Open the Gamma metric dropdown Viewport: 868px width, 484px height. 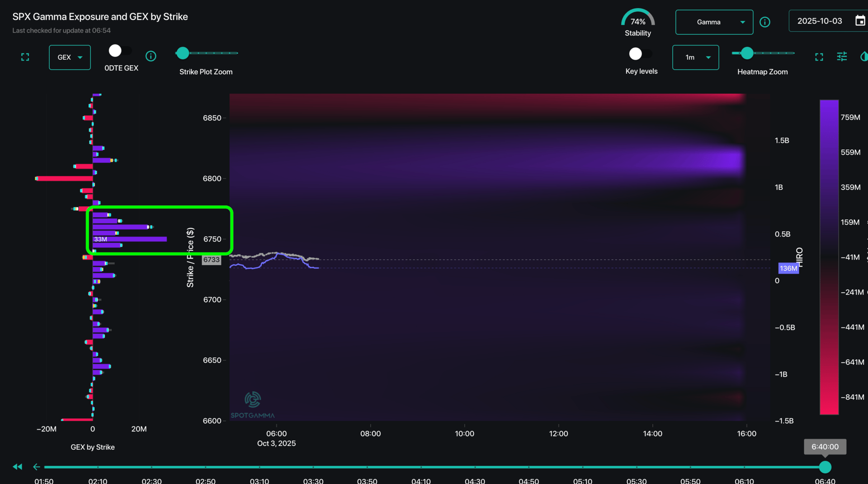[x=714, y=22]
